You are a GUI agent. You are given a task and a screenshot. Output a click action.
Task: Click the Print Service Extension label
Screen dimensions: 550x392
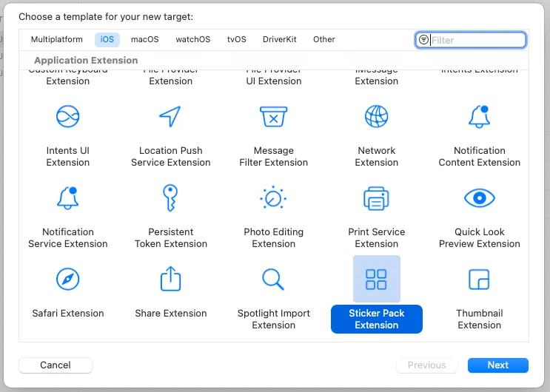tap(376, 237)
